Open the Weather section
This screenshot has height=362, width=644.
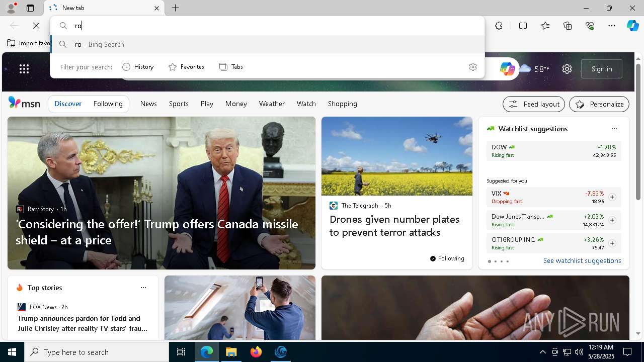click(272, 104)
